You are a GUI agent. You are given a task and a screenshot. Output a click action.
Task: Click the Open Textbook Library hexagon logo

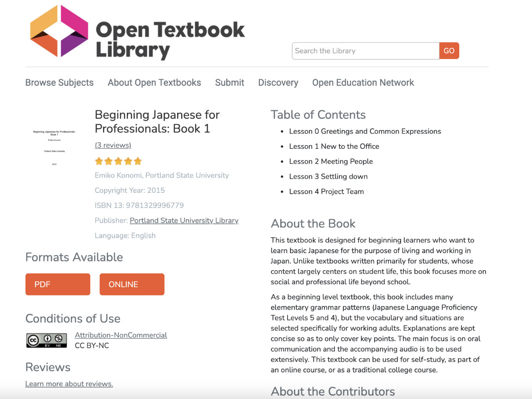(x=59, y=31)
